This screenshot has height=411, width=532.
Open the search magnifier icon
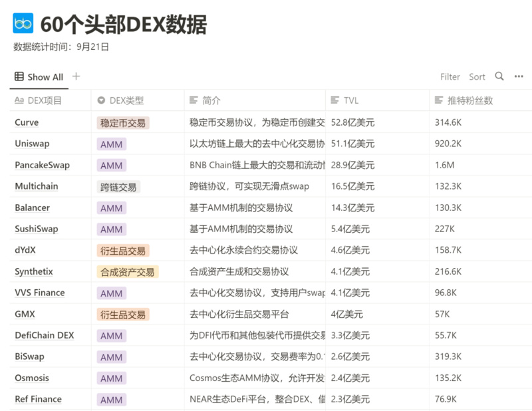pyautogui.click(x=499, y=76)
